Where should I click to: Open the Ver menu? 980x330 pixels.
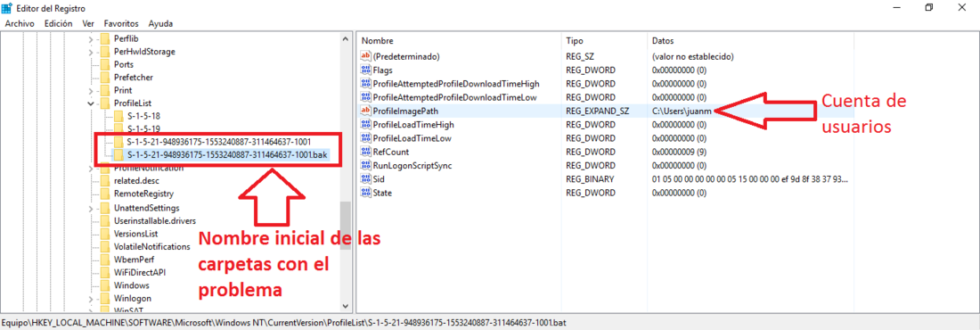tap(88, 23)
